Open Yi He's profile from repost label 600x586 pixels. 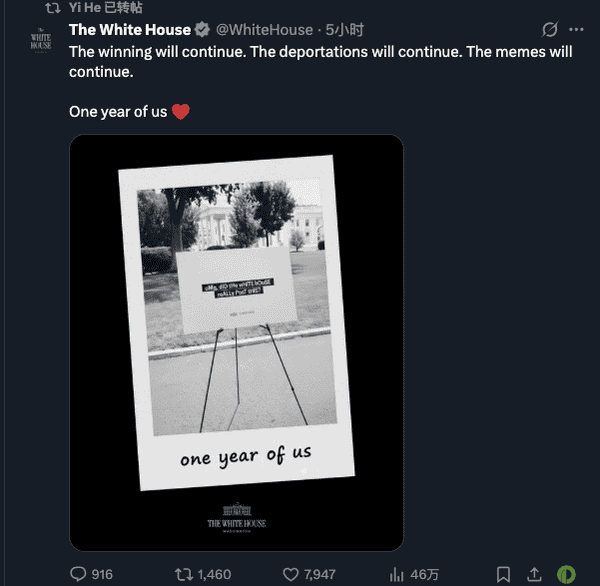click(x=84, y=7)
